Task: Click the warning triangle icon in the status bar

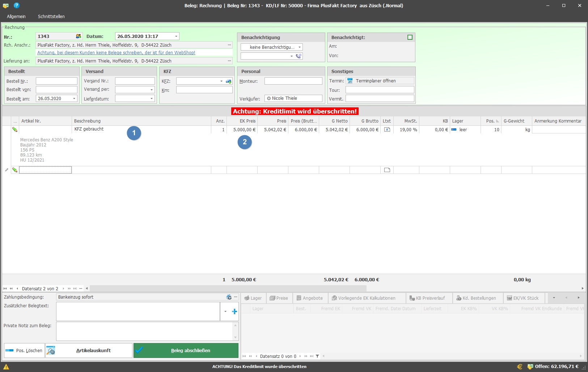Action: pos(6,367)
